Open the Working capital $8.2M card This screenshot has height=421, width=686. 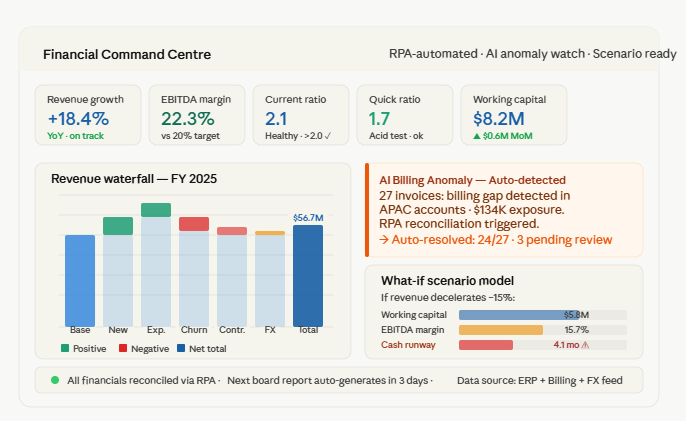(x=514, y=115)
